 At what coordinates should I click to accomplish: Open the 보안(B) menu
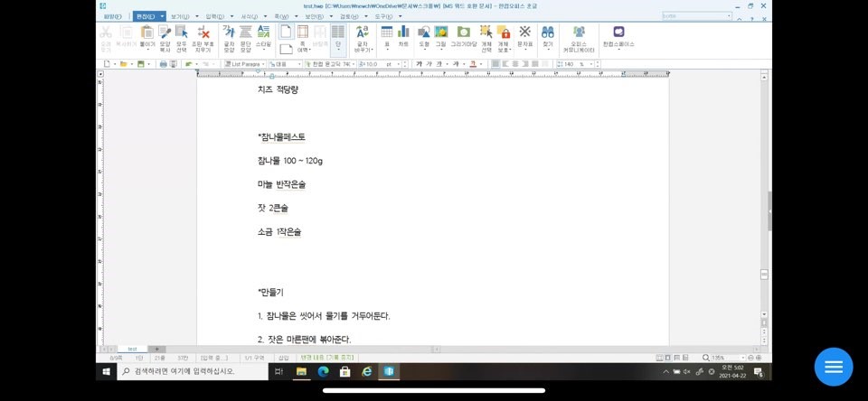[x=315, y=16]
